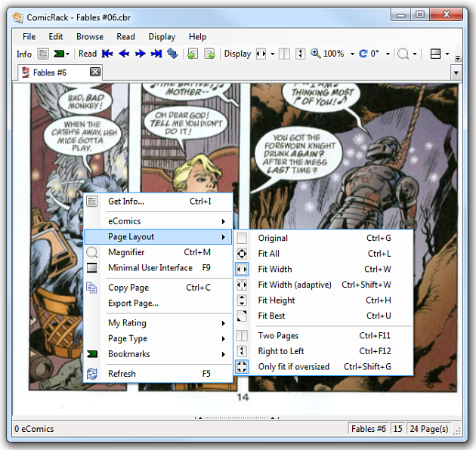This screenshot has height=450, width=476.
Task: Click 24 Page(s) status bar entry
Action: (428, 429)
